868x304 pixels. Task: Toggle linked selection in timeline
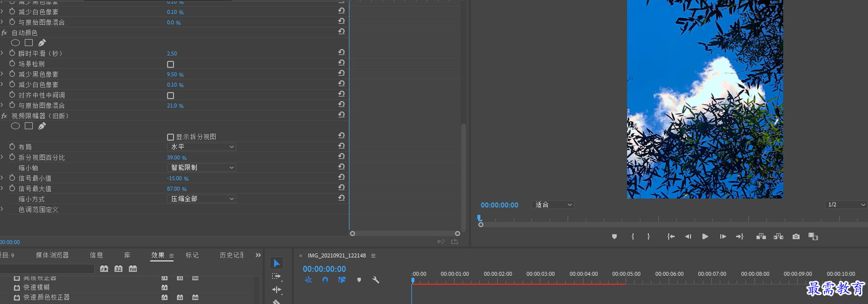point(342,280)
